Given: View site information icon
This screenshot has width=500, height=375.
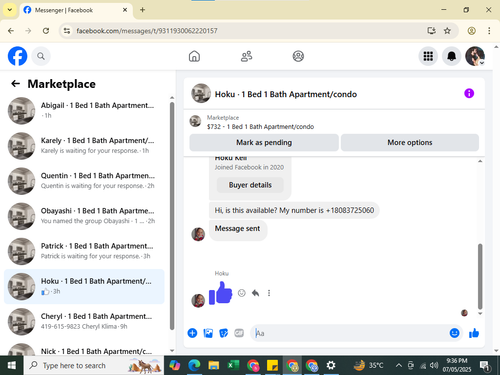Looking at the screenshot, I should [67, 31].
